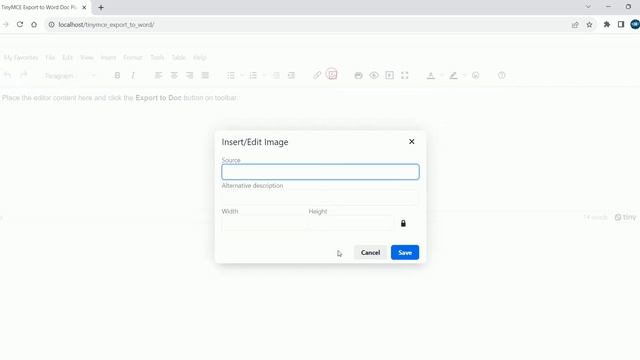The height and width of the screenshot is (360, 640).
Task: Toggle numbered list
Action: [253, 76]
